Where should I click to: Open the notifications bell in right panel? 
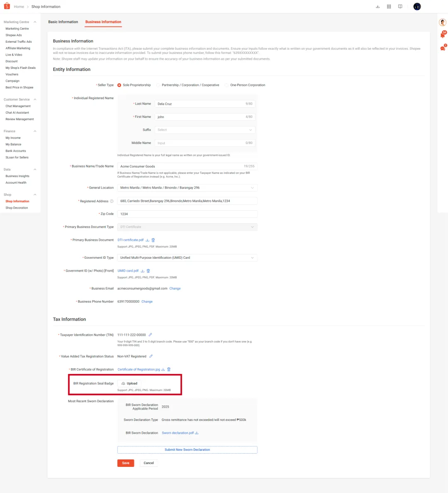(x=443, y=35)
